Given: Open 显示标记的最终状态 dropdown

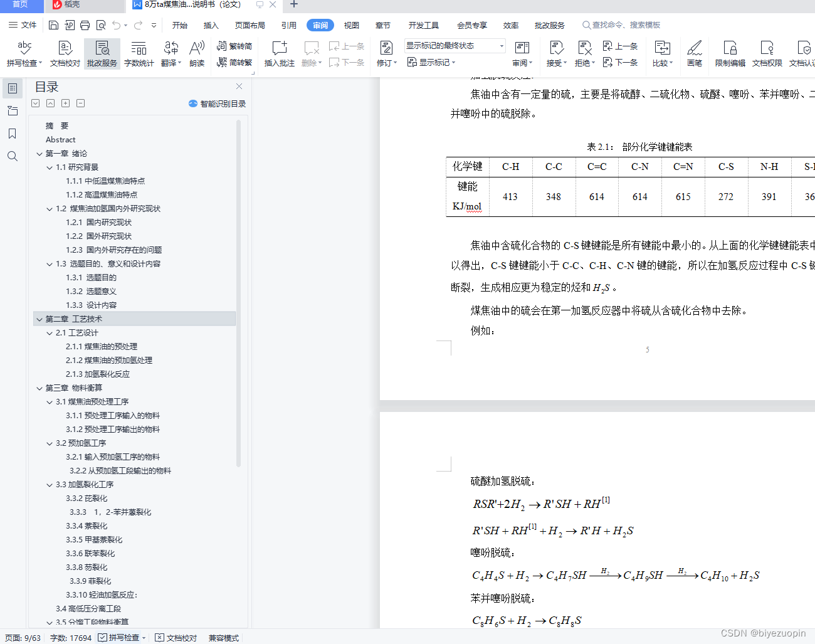Looking at the screenshot, I should tap(455, 46).
